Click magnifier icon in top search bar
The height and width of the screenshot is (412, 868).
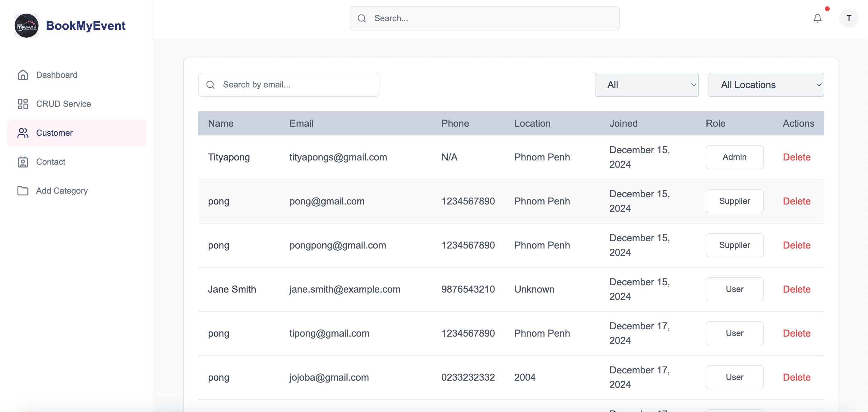pos(361,18)
